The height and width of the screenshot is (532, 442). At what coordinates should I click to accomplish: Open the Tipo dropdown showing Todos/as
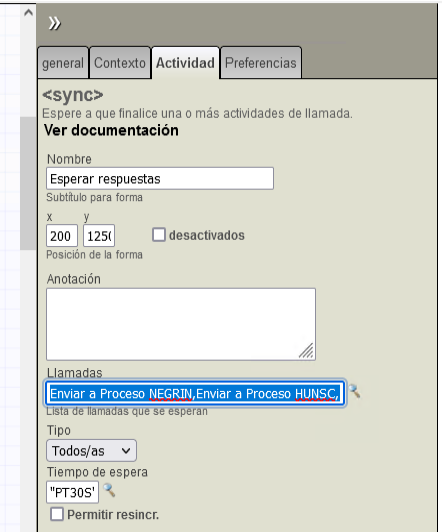tap(91, 451)
